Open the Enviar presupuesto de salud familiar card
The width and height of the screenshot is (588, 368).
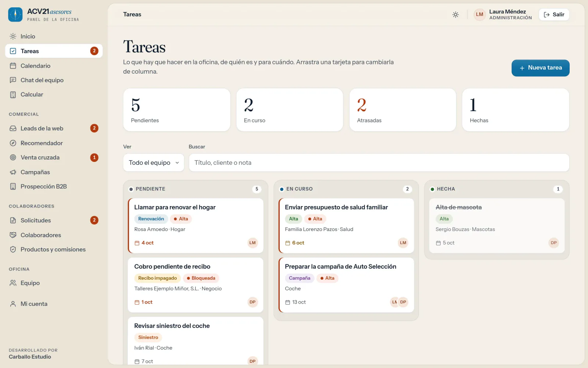pyautogui.click(x=346, y=226)
